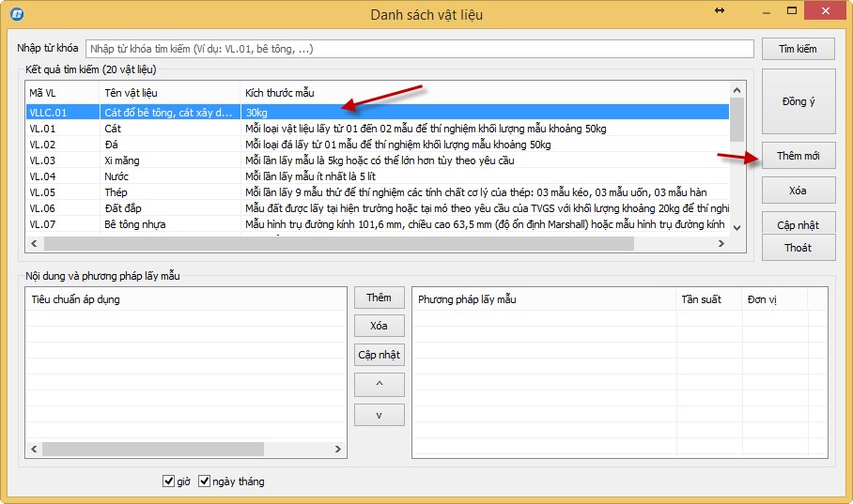Click the material list vertical scrollbar down arrow
Image resolution: width=853 pixels, height=504 pixels.
737,227
